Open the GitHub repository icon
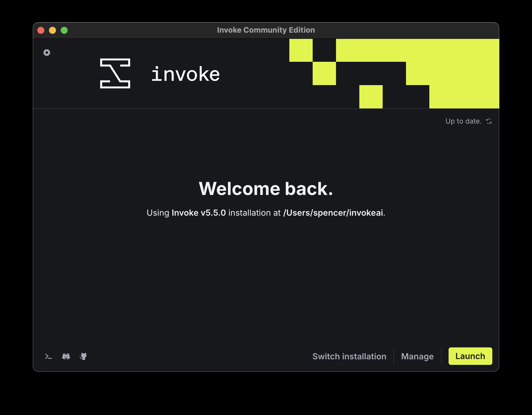Viewport: 532px width, 415px height. [83, 356]
